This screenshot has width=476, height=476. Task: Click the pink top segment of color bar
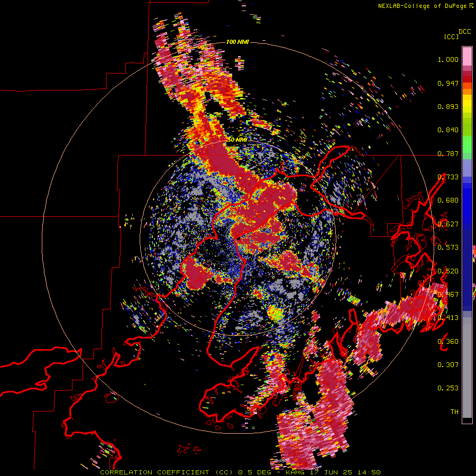467,56
